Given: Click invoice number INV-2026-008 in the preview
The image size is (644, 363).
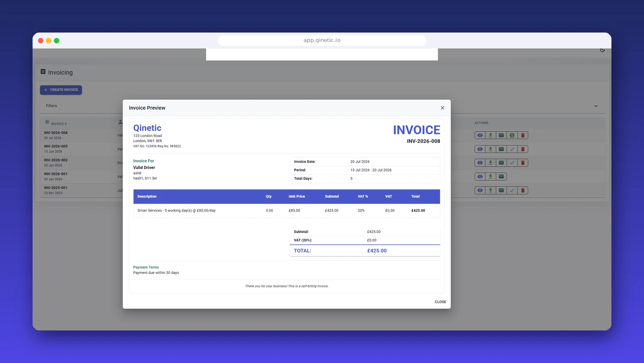Looking at the screenshot, I should click(x=423, y=141).
